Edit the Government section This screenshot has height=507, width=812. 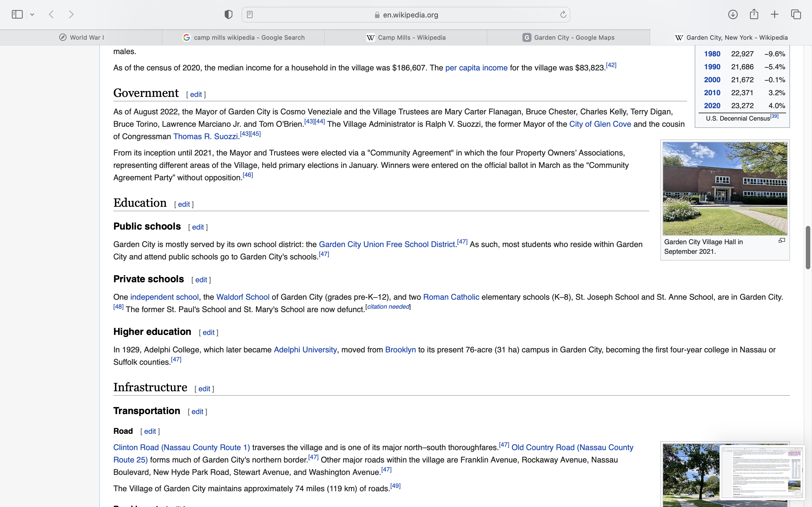coord(196,95)
